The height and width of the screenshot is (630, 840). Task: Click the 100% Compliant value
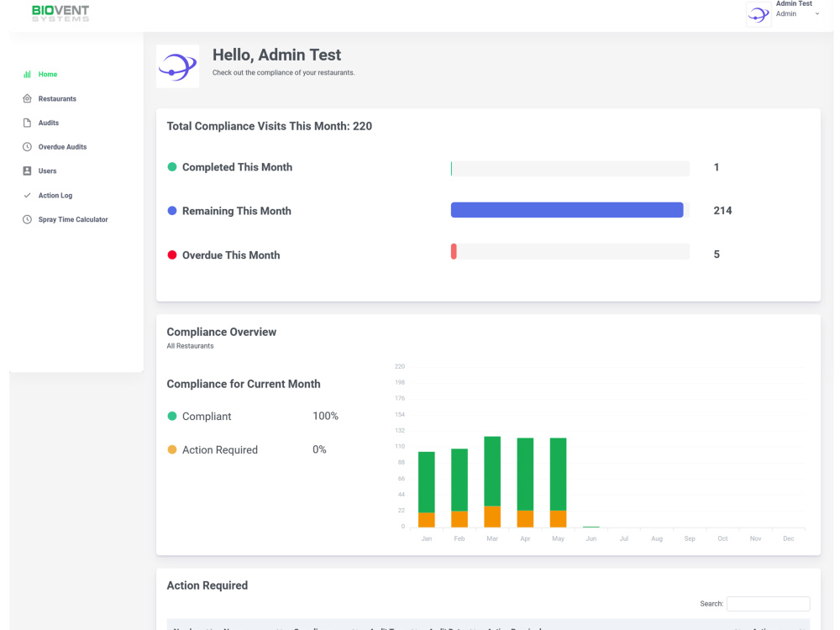tap(326, 417)
